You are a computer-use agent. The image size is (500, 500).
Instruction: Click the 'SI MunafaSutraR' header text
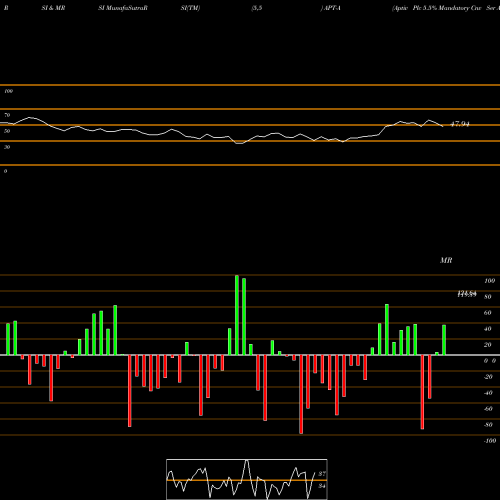(x=123, y=8)
